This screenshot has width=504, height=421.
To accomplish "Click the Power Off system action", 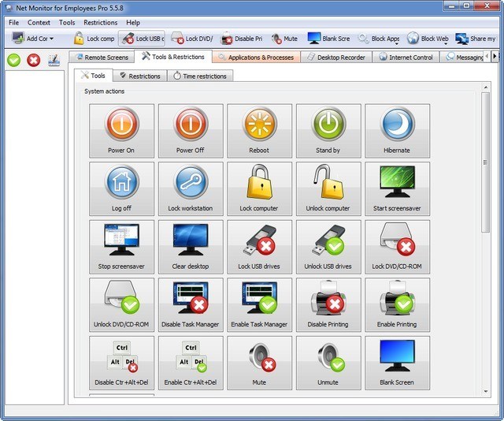I will point(190,130).
